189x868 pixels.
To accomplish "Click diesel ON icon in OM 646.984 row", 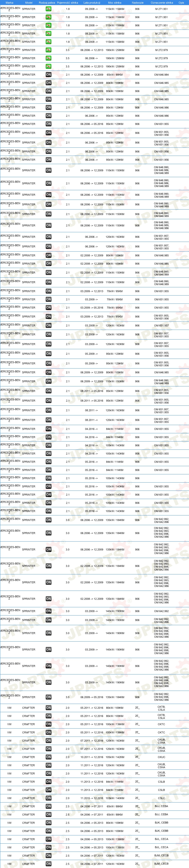I will coord(49,75).
